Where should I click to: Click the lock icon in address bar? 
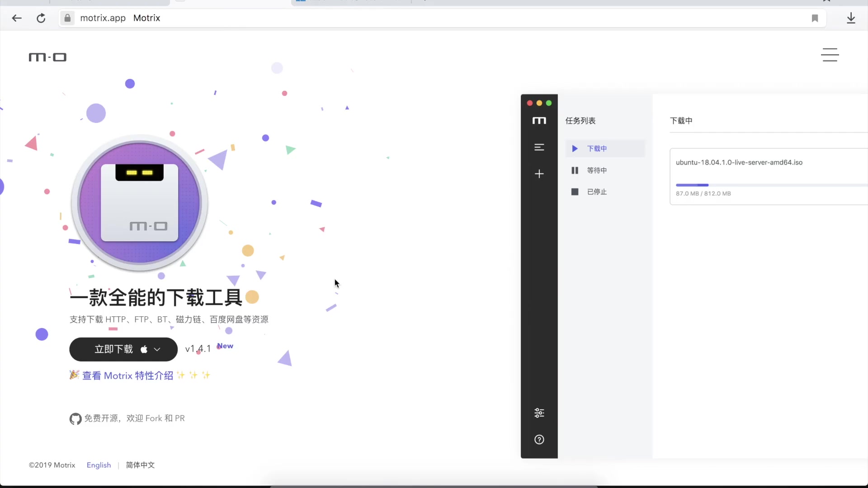(x=67, y=18)
